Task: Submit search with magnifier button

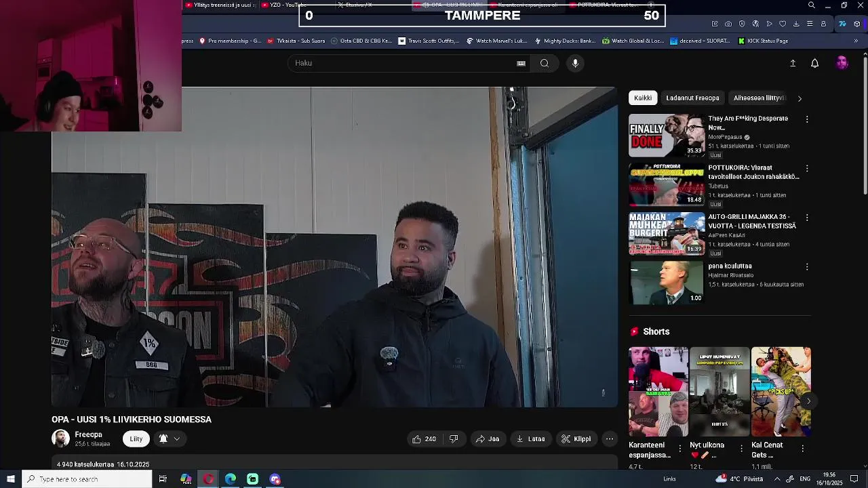Action: [x=545, y=63]
